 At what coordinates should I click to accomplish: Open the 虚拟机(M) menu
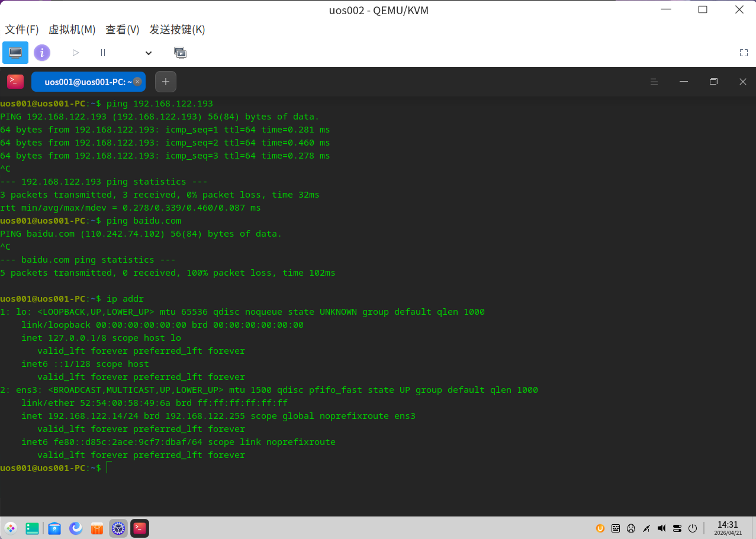[72, 30]
